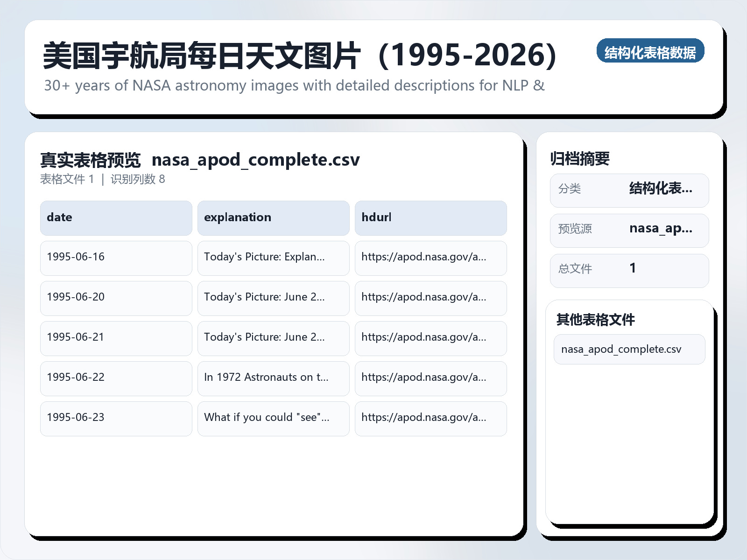Expand the truncated explanation for 1995-06-22
747x560 pixels.
click(x=273, y=378)
